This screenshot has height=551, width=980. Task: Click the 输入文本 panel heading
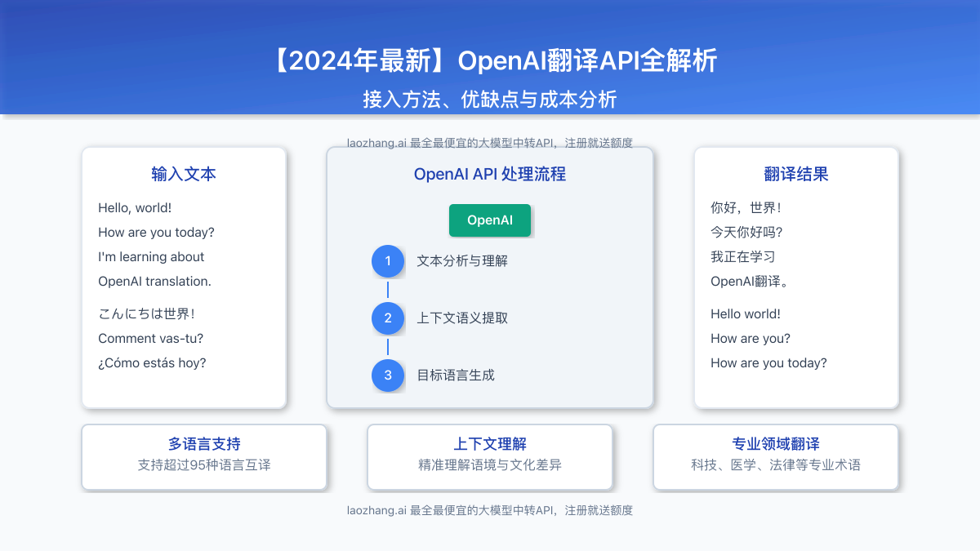point(184,174)
